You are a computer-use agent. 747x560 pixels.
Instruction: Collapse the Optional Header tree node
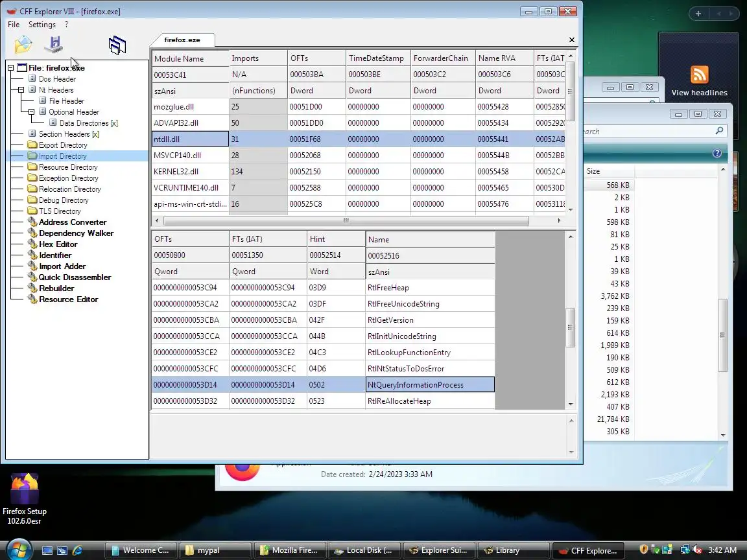pos(31,112)
